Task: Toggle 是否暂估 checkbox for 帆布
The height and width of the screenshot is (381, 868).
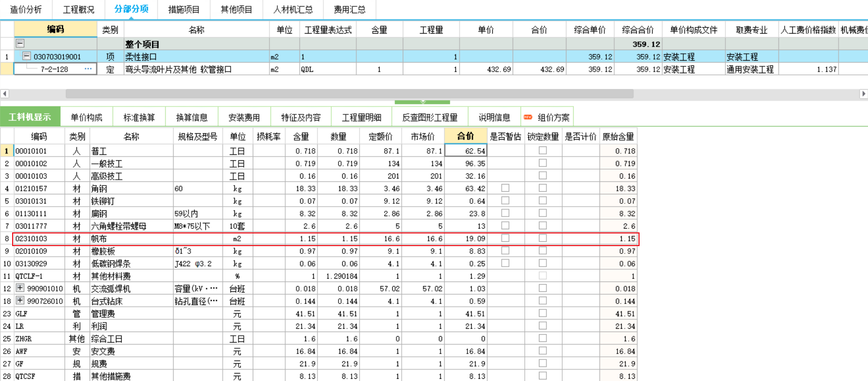Action: (505, 238)
